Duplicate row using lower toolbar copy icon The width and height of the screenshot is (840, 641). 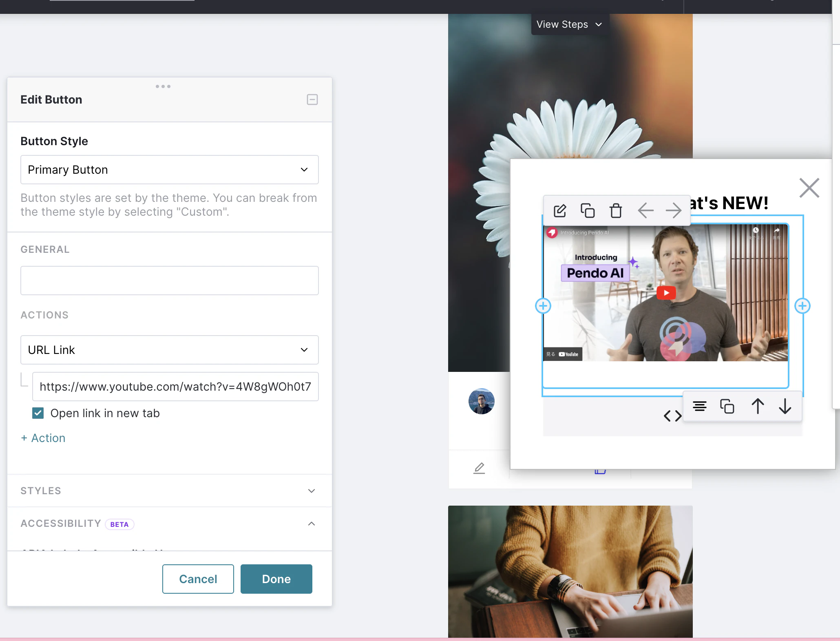click(727, 406)
